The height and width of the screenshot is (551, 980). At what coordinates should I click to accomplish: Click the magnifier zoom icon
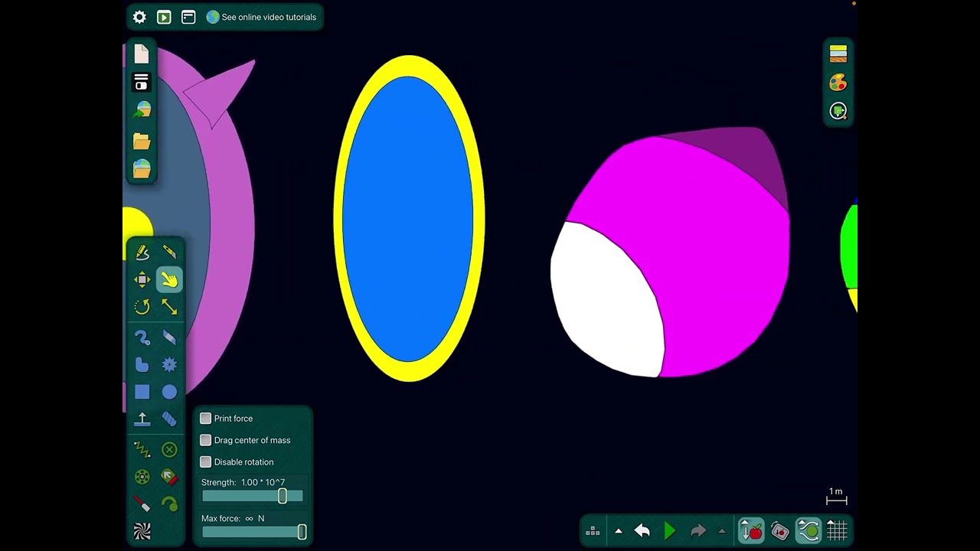(x=838, y=111)
